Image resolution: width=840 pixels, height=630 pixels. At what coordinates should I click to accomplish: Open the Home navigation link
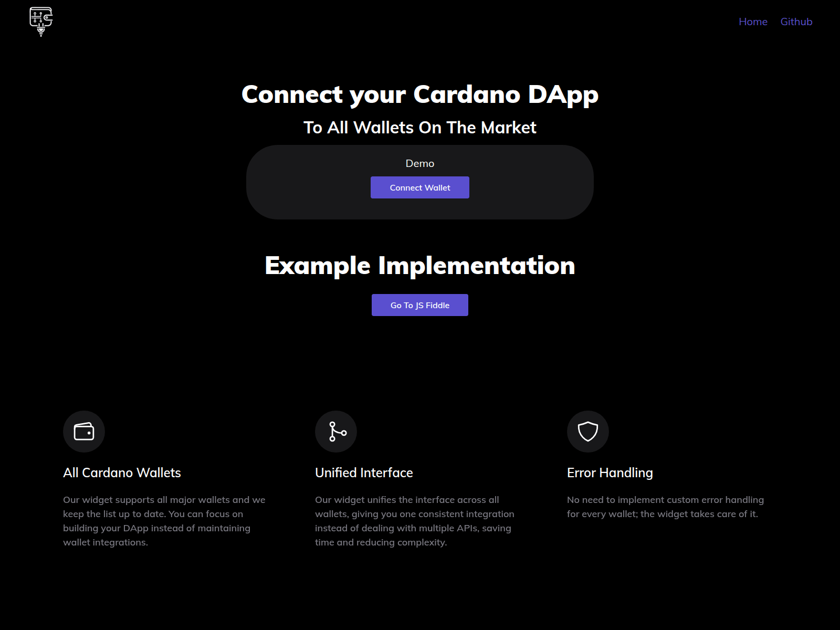point(753,22)
